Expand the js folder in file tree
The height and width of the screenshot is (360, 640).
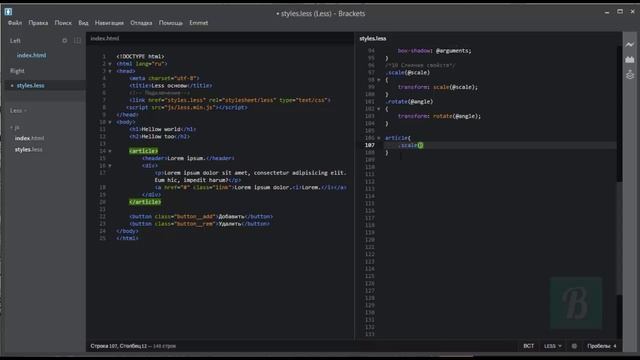(15, 128)
